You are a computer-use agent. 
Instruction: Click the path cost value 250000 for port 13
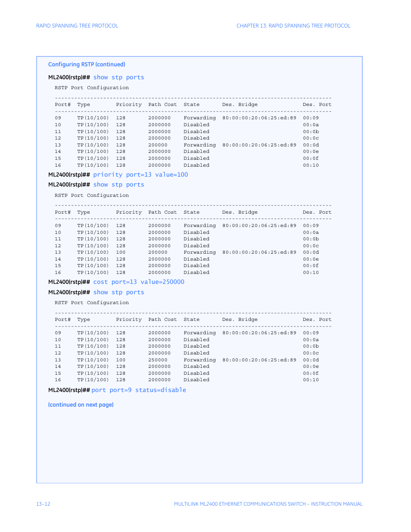pyautogui.click(x=158, y=360)
